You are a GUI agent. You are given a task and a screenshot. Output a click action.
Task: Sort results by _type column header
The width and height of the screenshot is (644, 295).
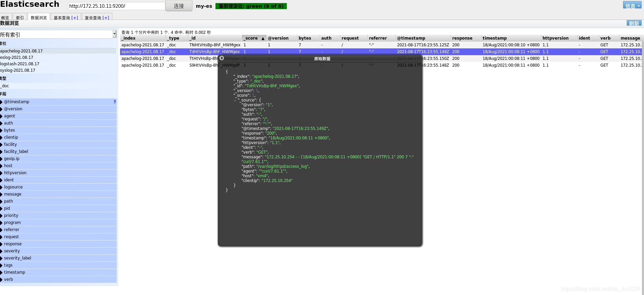coord(177,38)
